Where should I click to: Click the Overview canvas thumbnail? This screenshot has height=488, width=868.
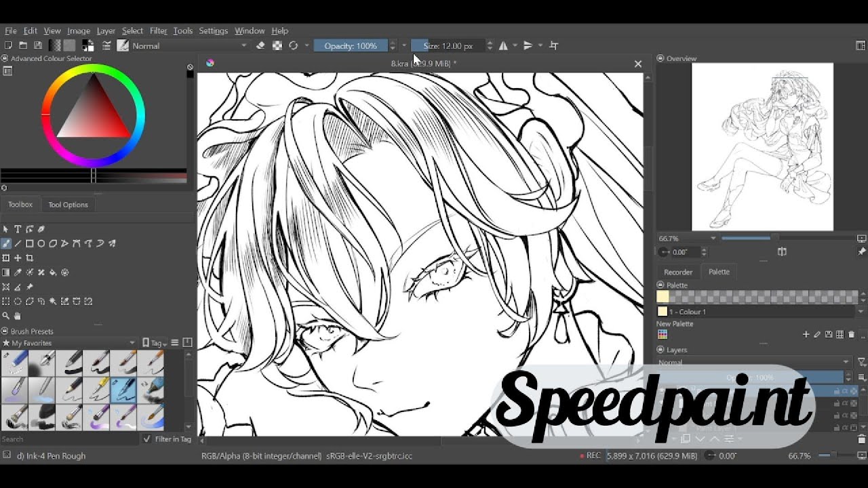[x=762, y=147]
